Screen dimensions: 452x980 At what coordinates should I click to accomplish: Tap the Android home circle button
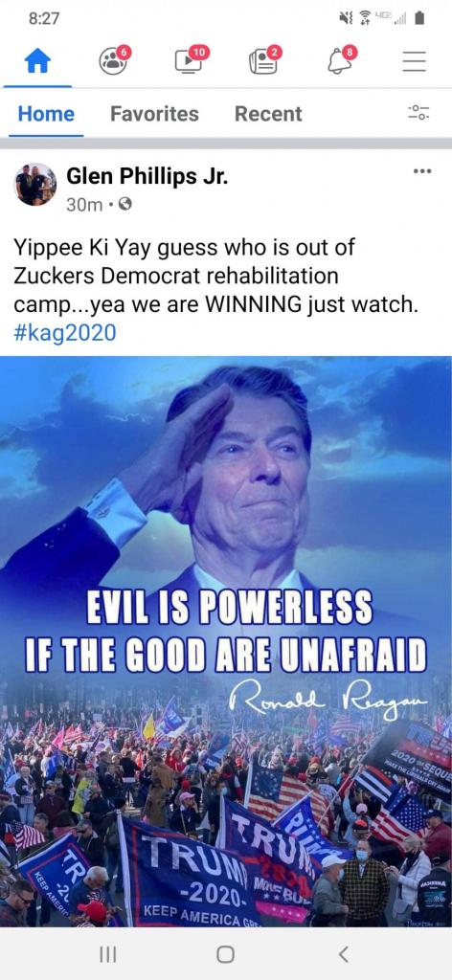[226, 954]
